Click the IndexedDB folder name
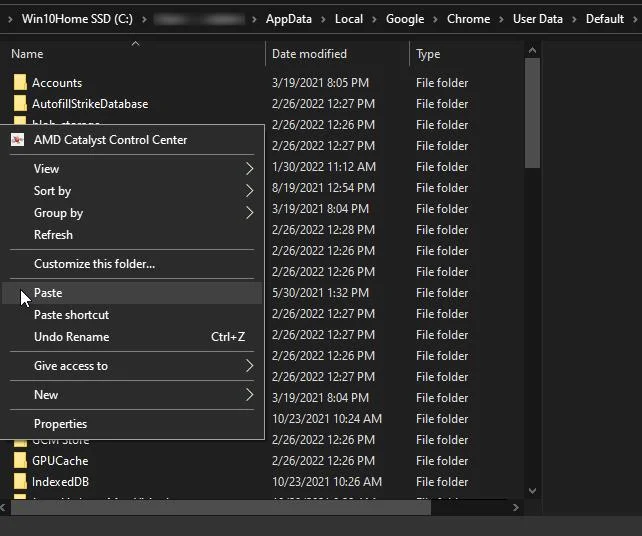Screen dimensions: 642x536 (x=61, y=482)
